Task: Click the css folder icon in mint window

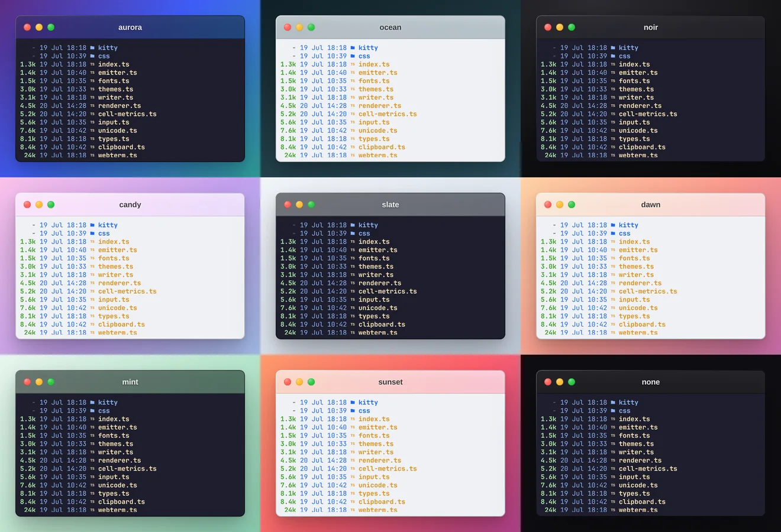Action: coord(92,411)
